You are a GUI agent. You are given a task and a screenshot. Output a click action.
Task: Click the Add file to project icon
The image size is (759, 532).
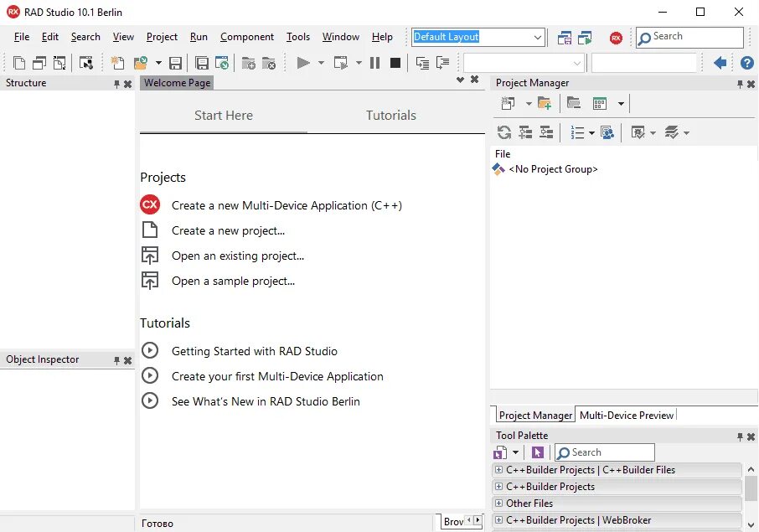pyautogui.click(x=248, y=63)
